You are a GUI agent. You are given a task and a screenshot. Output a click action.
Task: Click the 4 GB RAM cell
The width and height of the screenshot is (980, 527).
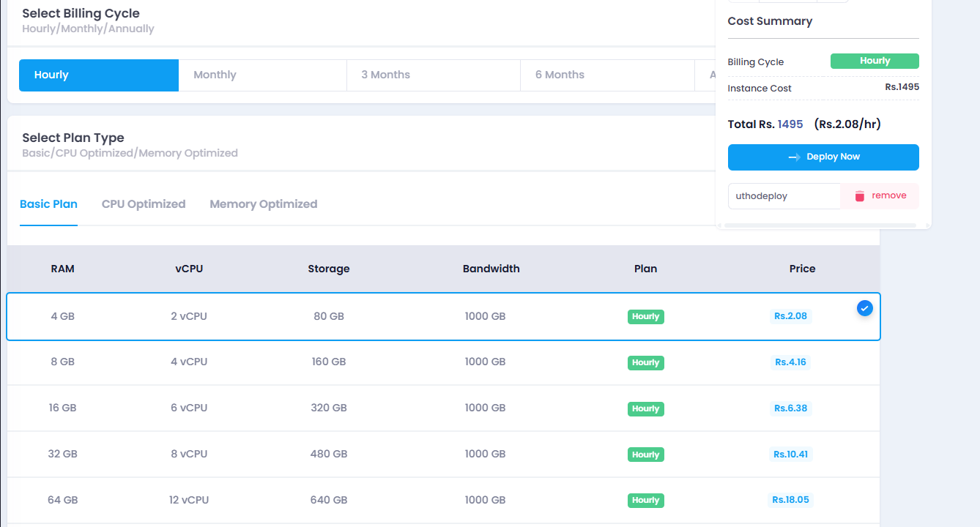click(x=63, y=317)
